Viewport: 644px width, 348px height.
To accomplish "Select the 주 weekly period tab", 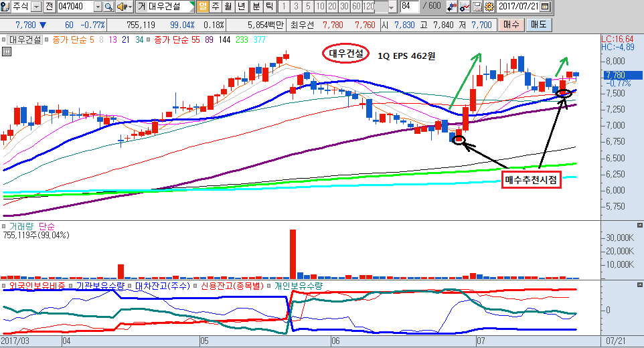I will (216, 7).
